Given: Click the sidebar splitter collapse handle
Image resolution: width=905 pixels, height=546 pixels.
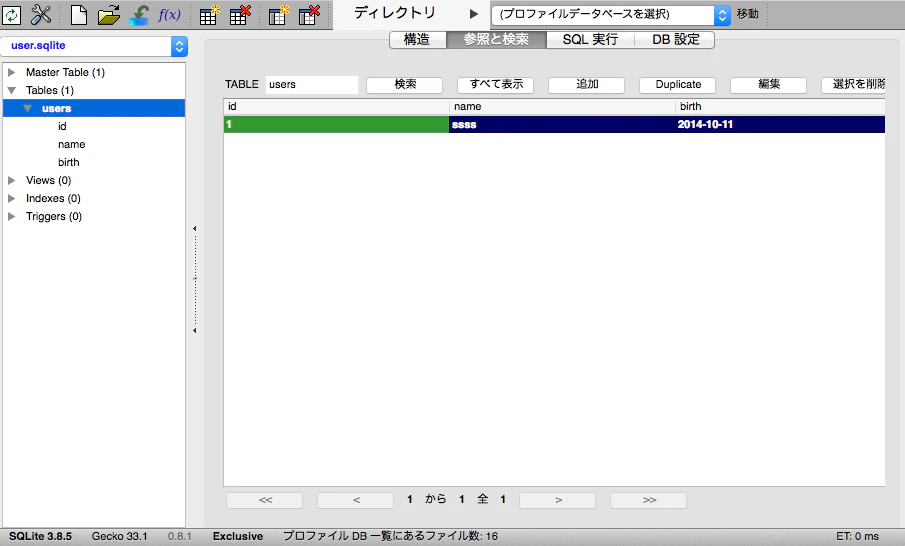Looking at the screenshot, I should 195,279.
